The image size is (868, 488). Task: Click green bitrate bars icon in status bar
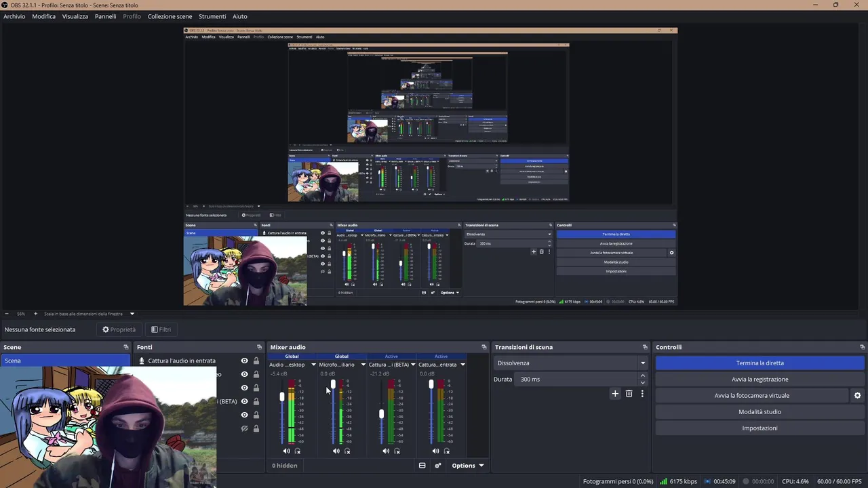(x=663, y=481)
